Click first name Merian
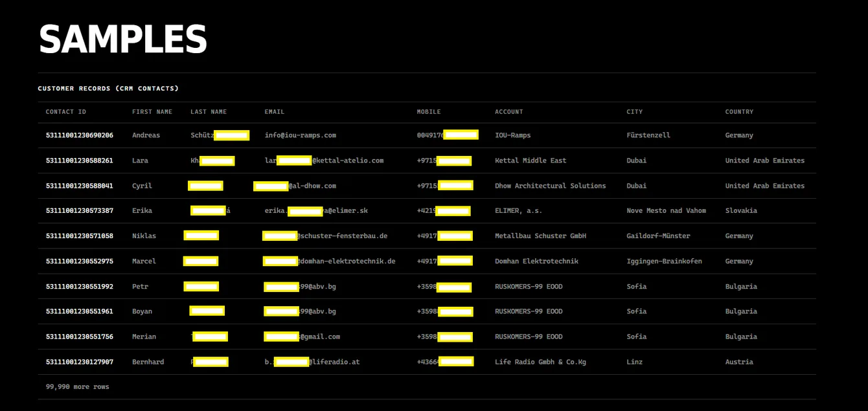 coord(144,337)
